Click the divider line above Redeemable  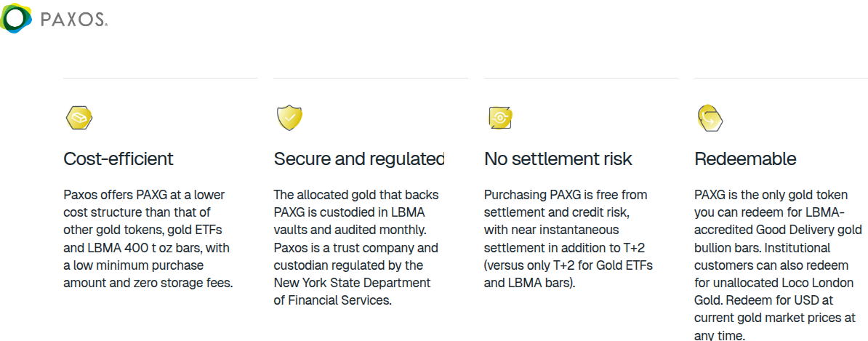[x=781, y=78]
